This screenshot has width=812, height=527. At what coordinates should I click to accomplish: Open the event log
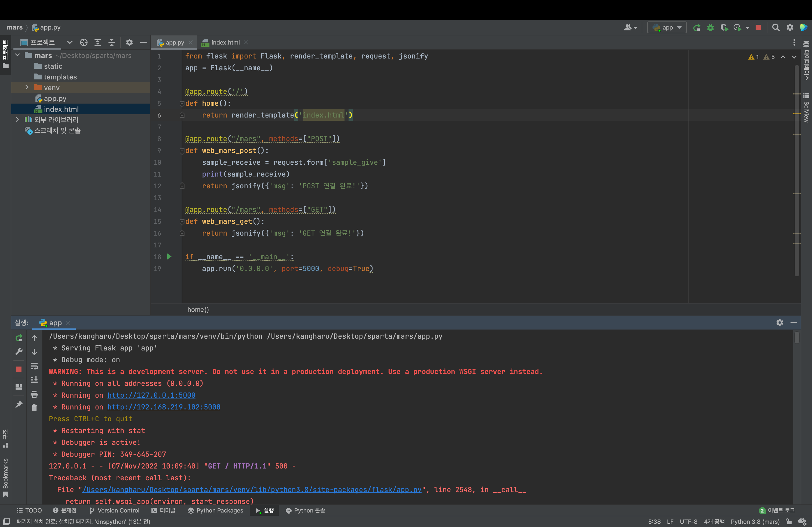coord(777,510)
